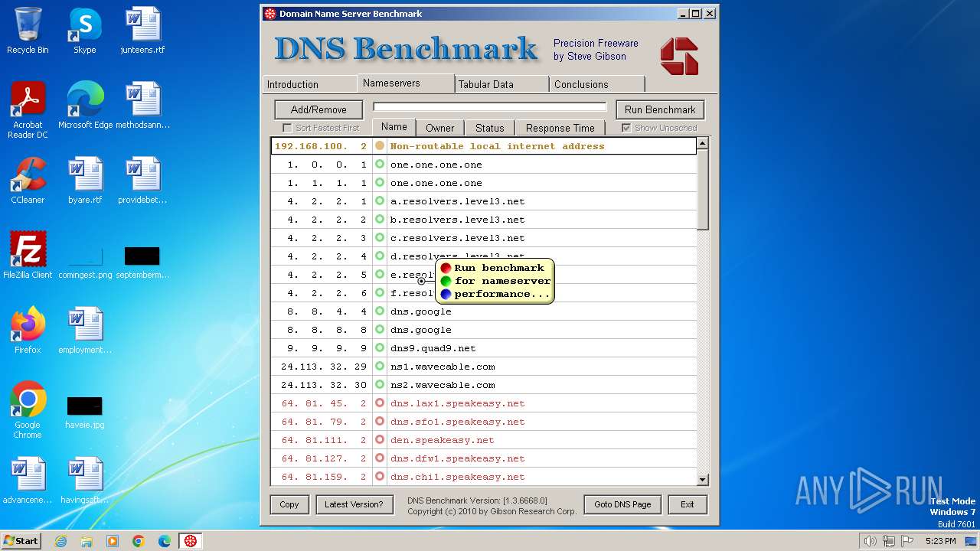Click Run Benchmark button
This screenshot has width=980, height=551.
[660, 109]
